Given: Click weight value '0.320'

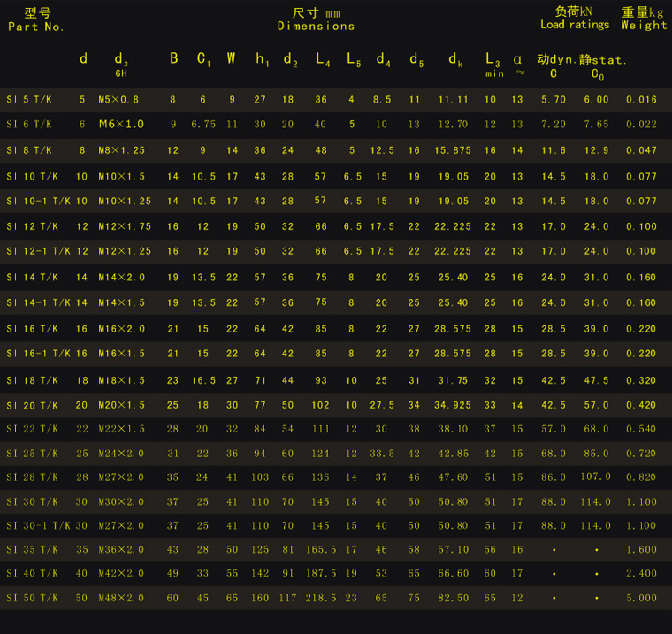Looking at the screenshot, I should (x=641, y=380).
